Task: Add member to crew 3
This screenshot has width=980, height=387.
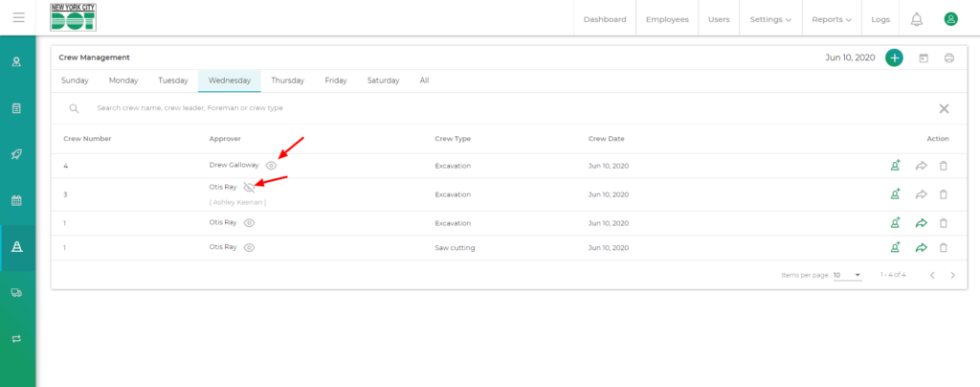Action: (896, 194)
